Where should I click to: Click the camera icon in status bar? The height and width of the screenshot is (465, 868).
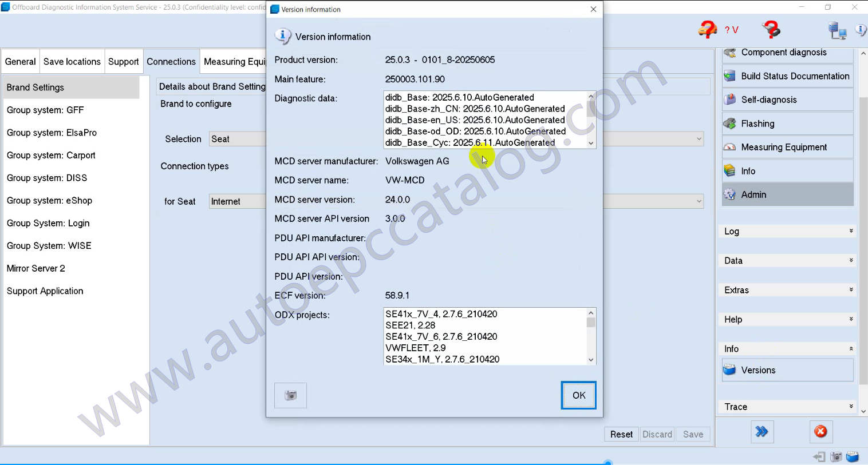836,456
